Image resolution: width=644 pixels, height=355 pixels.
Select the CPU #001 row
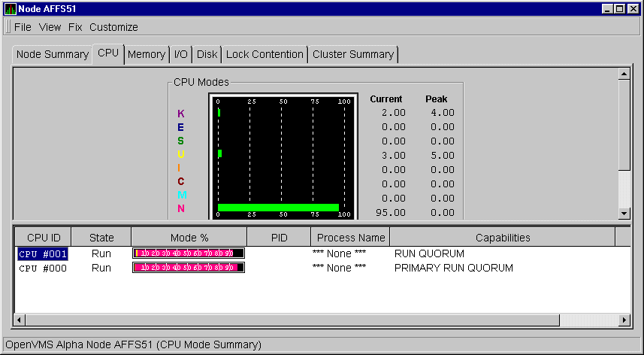(43, 253)
